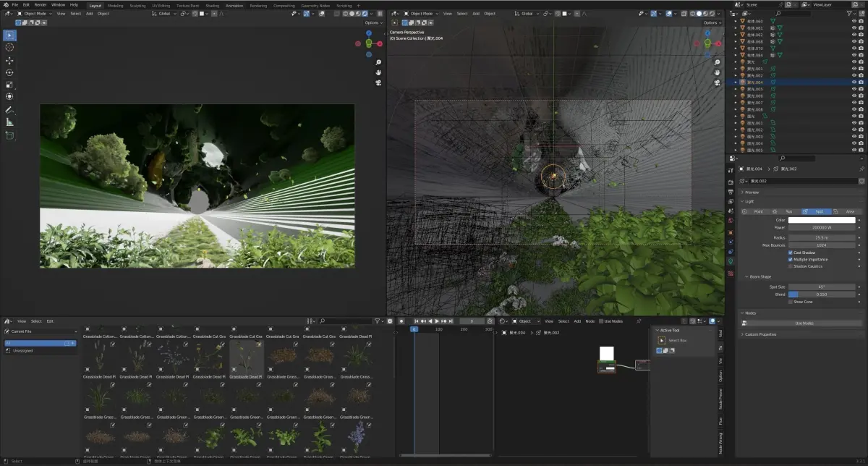
Task: Open Node menu in node editor header
Action: pos(590,321)
